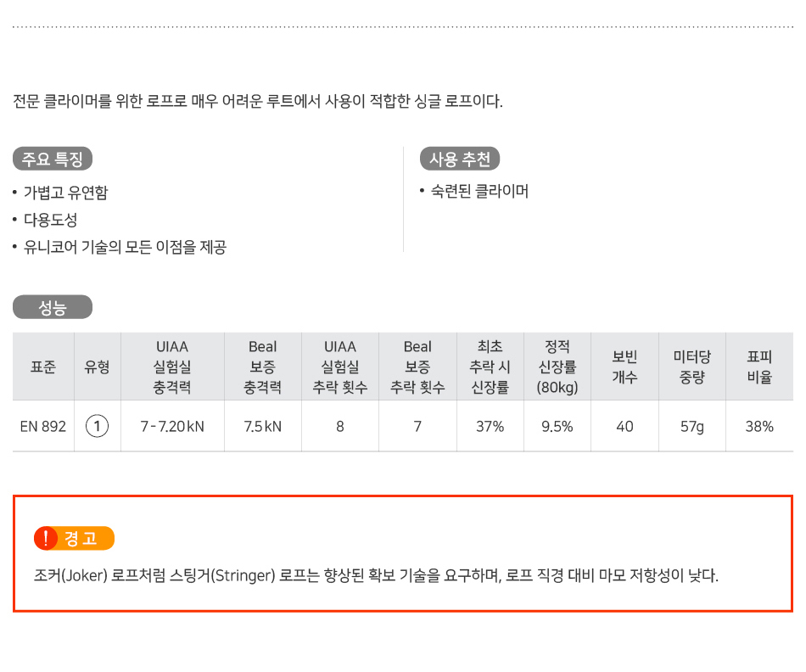Click the Joker/Stringer warning text
Viewport: 806px width, 672px height.
point(376,575)
